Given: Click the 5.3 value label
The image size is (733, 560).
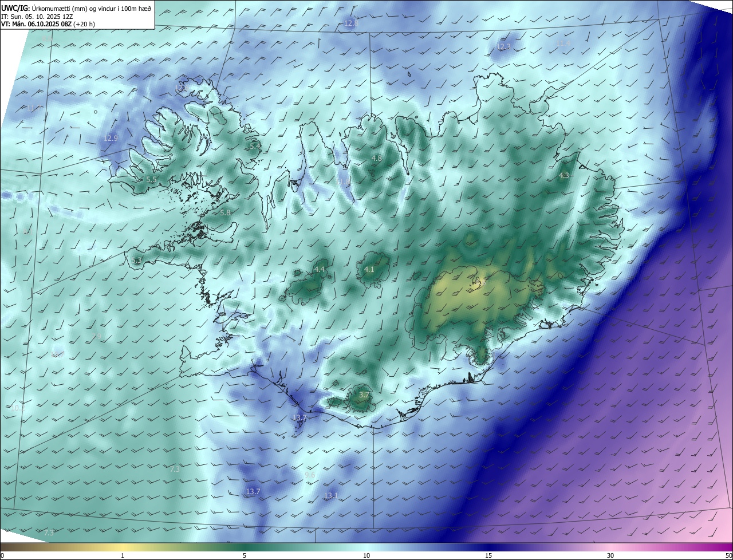Looking at the screenshot, I should 136,262.
